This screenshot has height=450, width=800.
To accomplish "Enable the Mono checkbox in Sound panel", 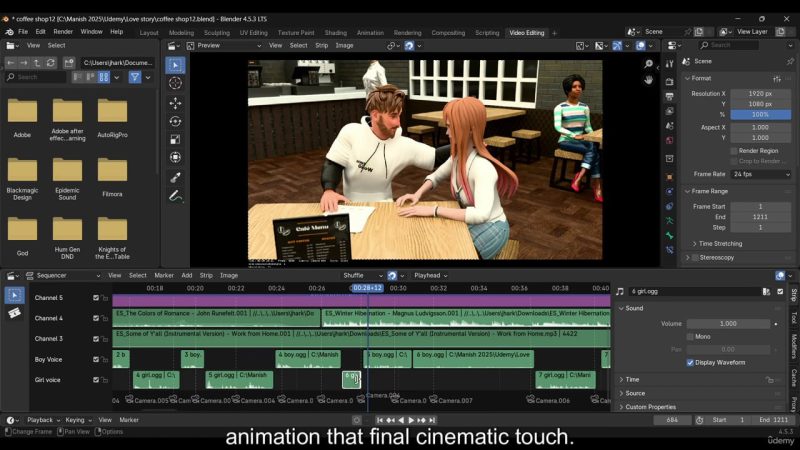I will (x=690, y=337).
